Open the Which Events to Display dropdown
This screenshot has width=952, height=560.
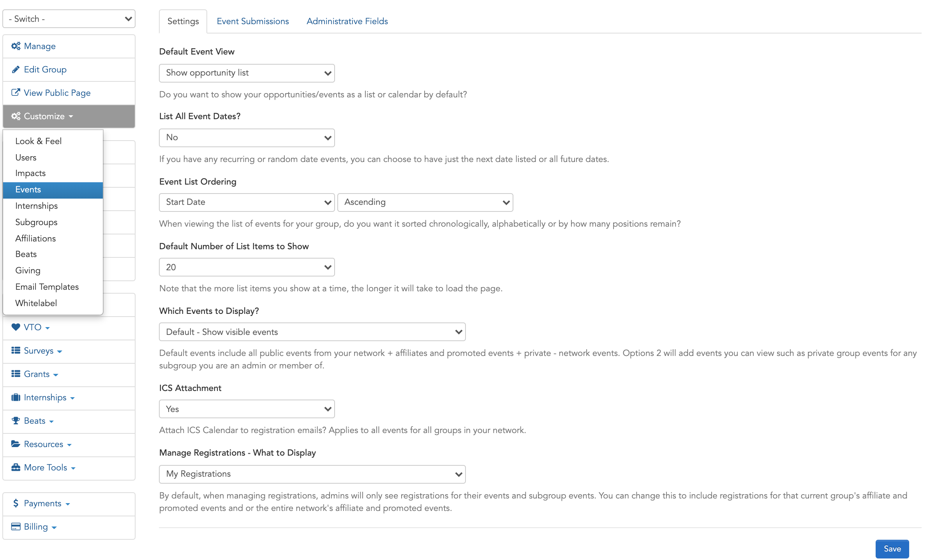(x=312, y=332)
